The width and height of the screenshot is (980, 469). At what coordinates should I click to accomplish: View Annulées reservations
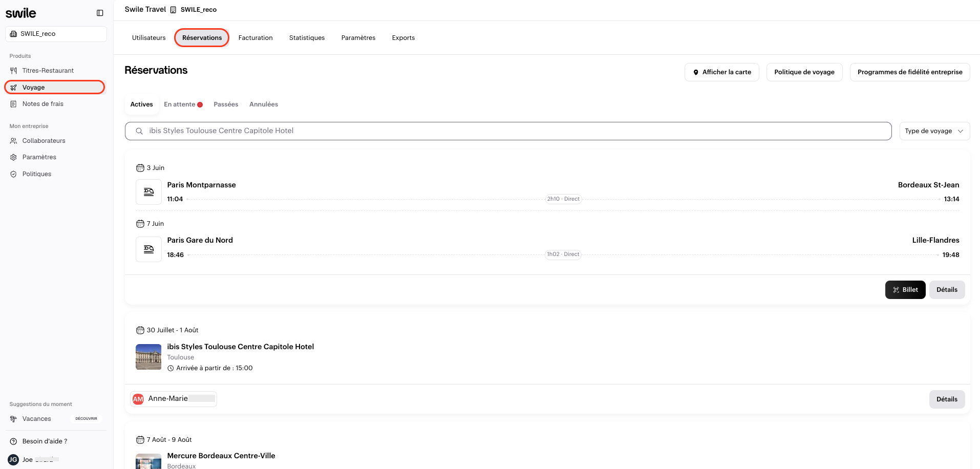click(x=264, y=104)
